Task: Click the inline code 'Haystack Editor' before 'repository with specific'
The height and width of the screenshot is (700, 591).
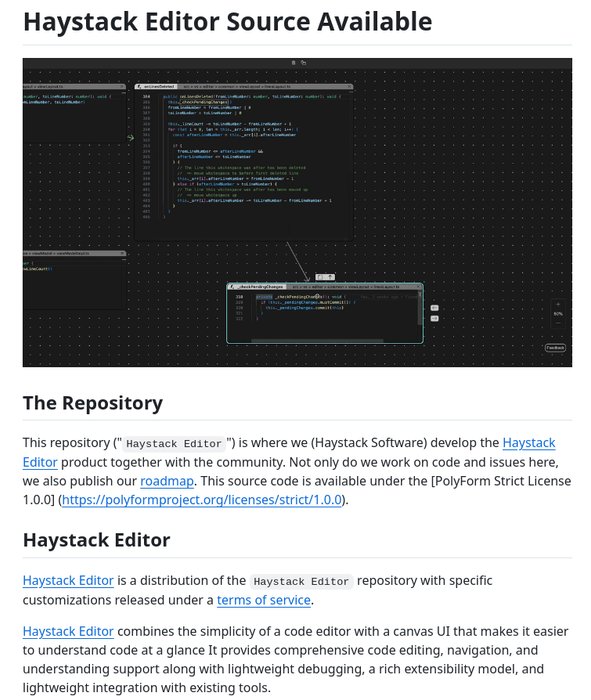Action: coord(301,582)
